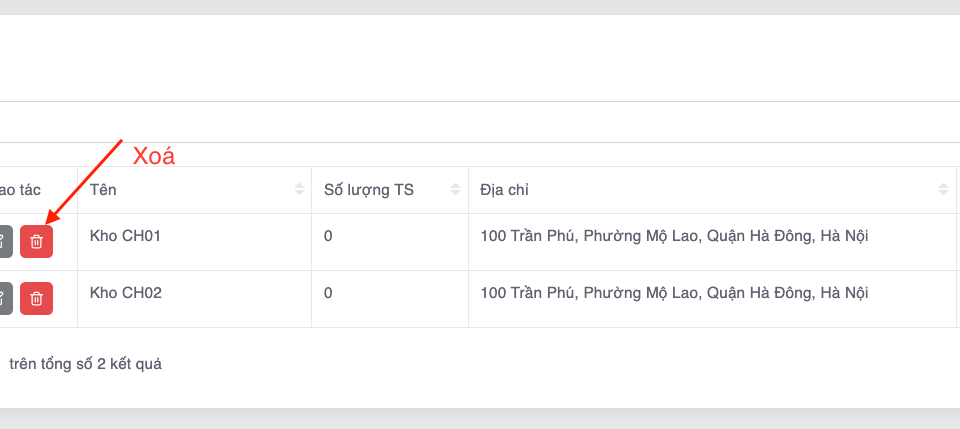This screenshot has width=960, height=429.
Task: Sort by the Tên column arrows
Action: click(x=299, y=190)
